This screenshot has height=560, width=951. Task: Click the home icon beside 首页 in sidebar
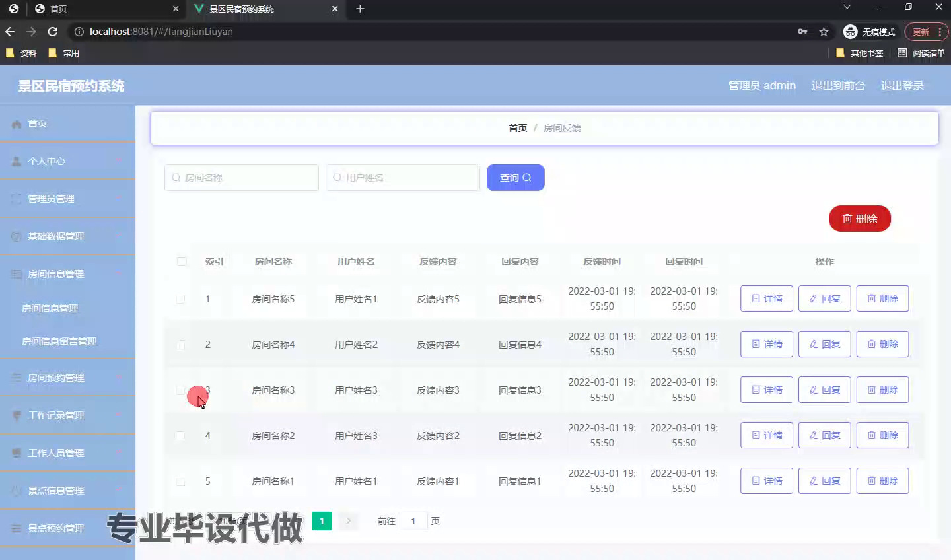tap(17, 124)
